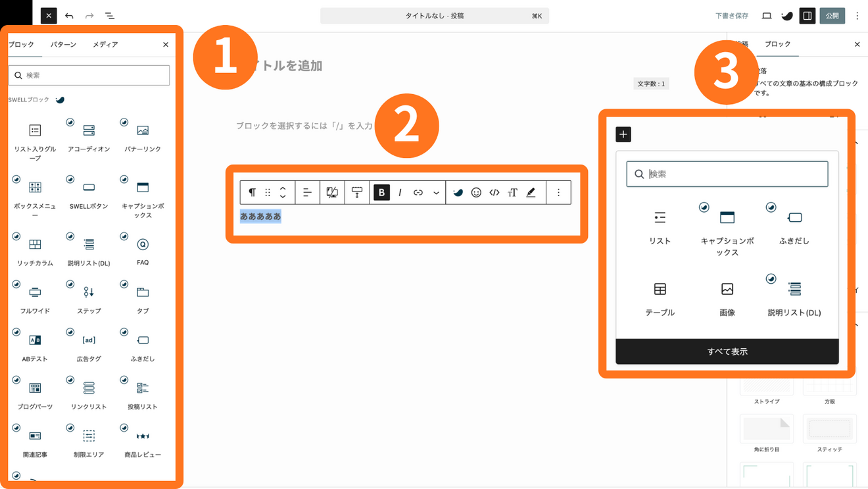Open the document overview list icon
868x489 pixels.
pos(110,16)
